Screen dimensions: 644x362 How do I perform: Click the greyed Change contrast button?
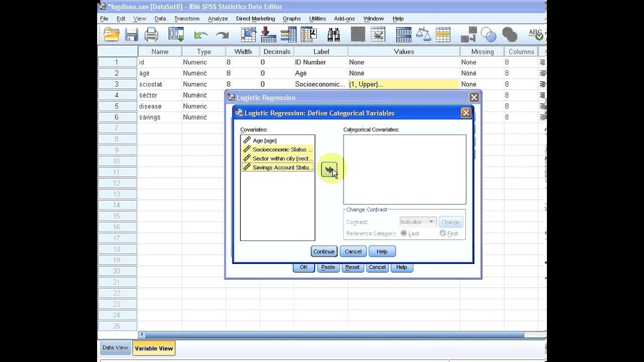tap(450, 222)
